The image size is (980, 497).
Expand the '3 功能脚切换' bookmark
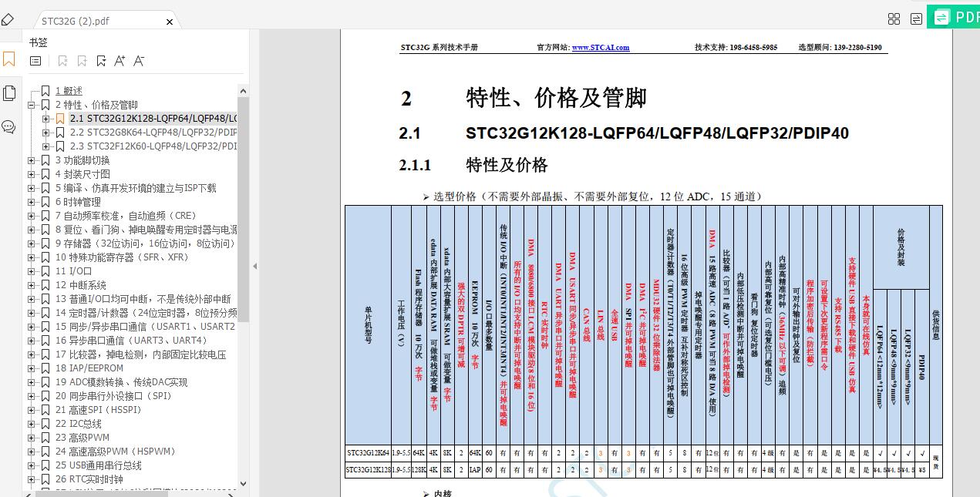[32, 160]
